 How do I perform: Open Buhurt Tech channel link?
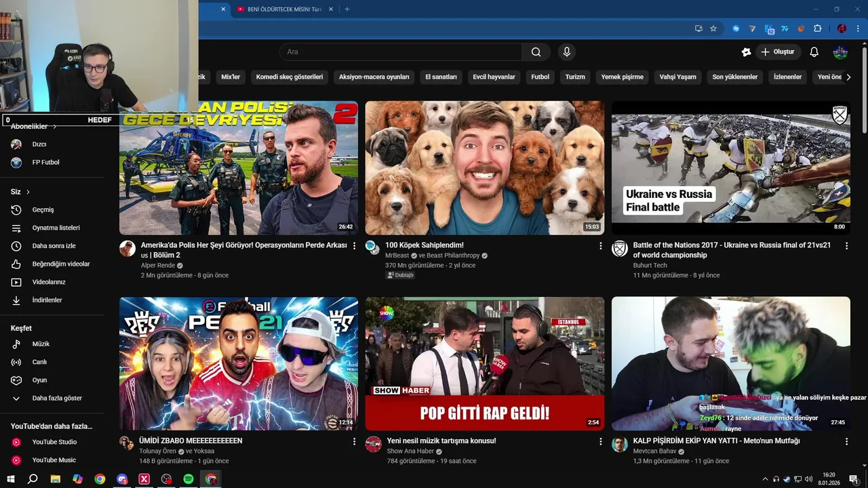coord(650,266)
